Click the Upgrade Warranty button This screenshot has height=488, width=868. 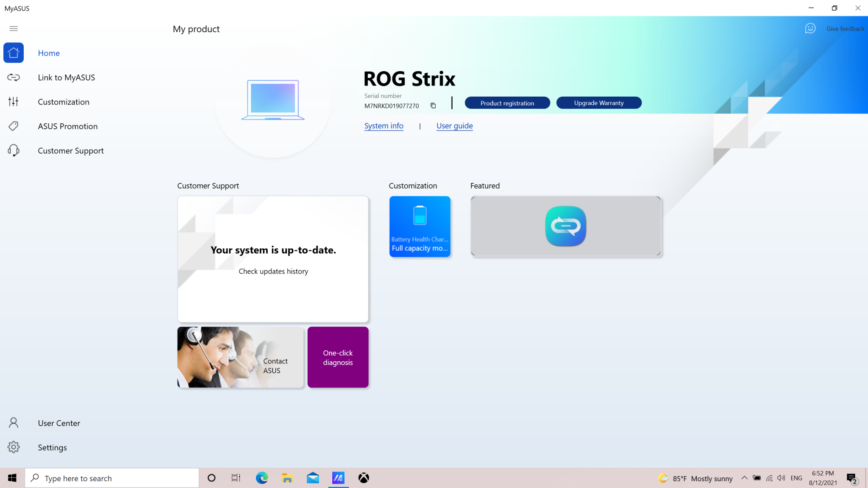coord(599,103)
